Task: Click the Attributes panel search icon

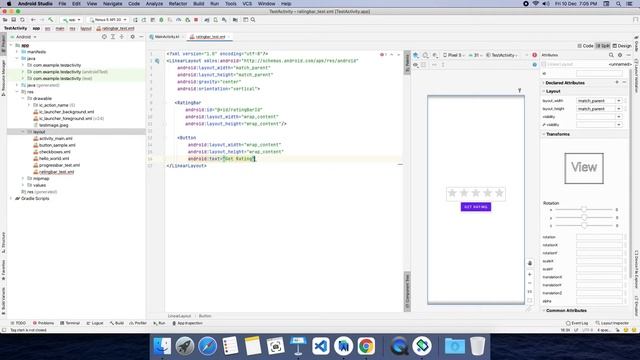Action: (611, 55)
